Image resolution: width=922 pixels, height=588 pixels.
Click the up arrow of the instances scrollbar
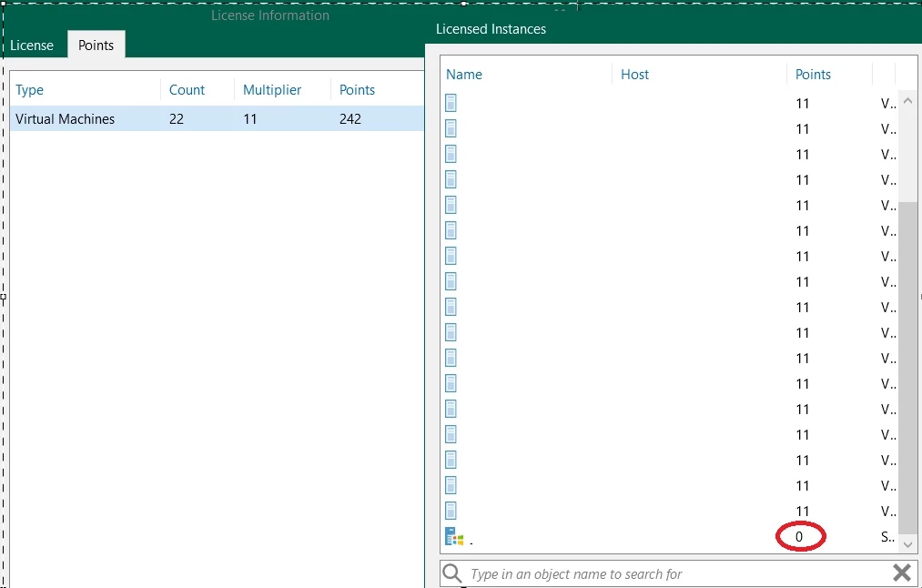pos(907,101)
